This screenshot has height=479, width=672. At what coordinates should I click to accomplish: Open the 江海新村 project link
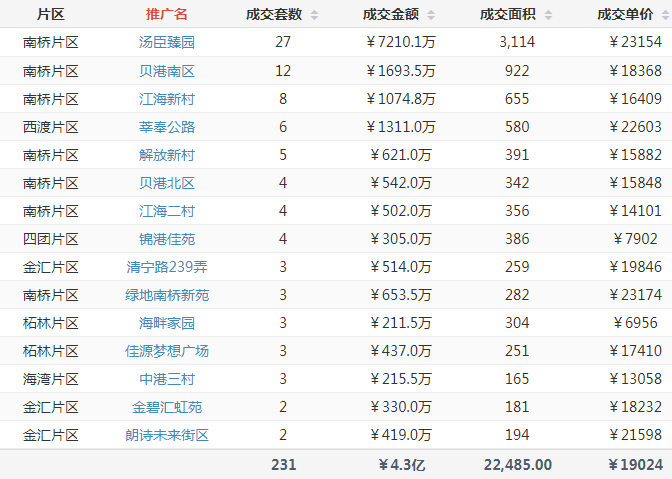[x=167, y=99]
